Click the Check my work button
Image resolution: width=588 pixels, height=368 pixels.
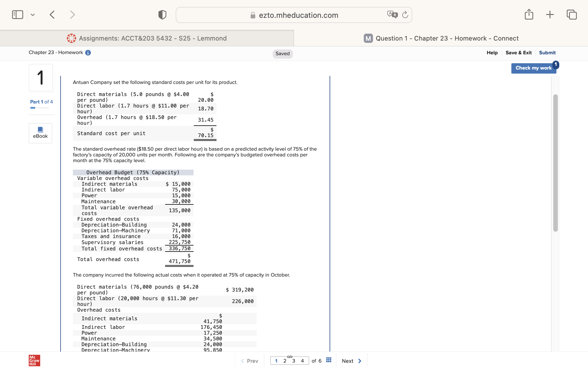(x=533, y=68)
